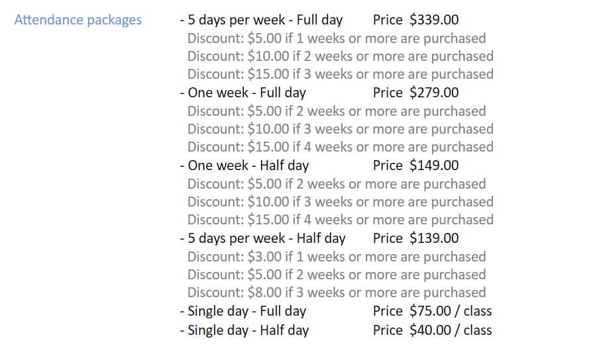Click the Attendance packages heading
Viewport: 595px width, 364px height.
point(78,20)
